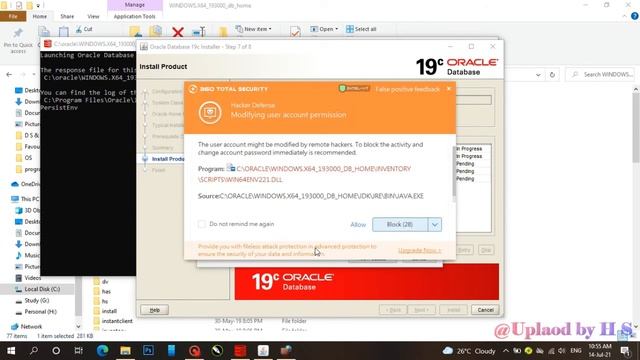The image size is (640, 360).
Task: Expand the address bar history dropdown
Action: (x=538, y=75)
